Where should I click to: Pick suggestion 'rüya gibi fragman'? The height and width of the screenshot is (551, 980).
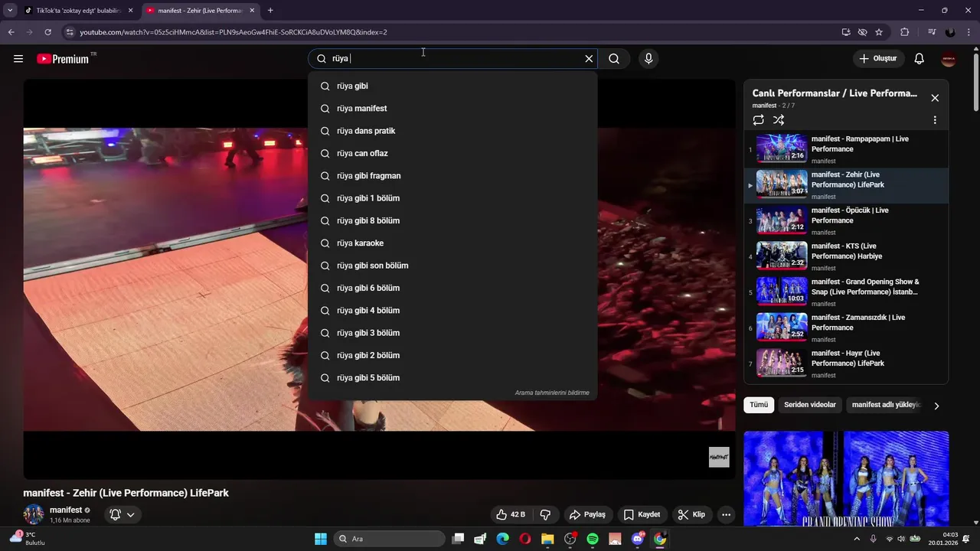coord(452,176)
